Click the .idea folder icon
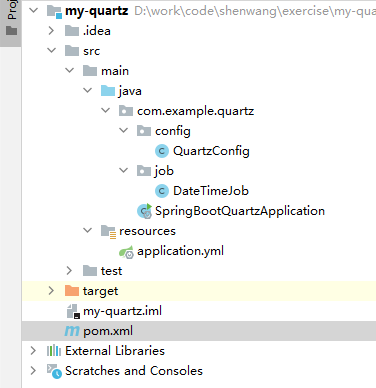Image resolution: width=376 pixels, height=388 pixels. point(72,31)
